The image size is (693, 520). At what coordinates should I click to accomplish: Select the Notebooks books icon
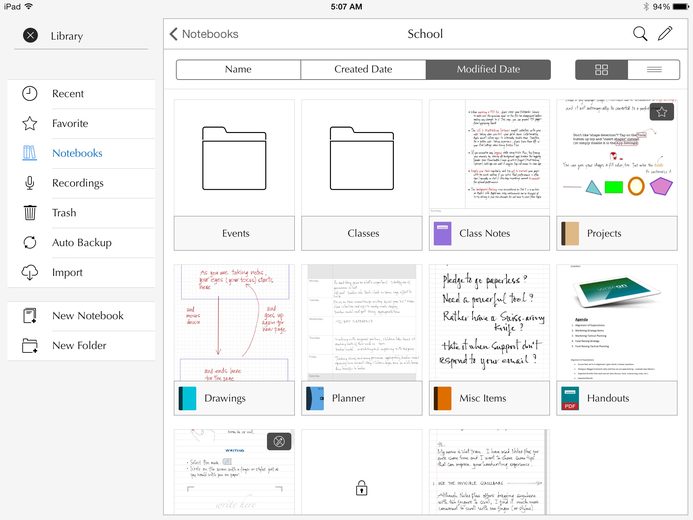pyautogui.click(x=30, y=153)
